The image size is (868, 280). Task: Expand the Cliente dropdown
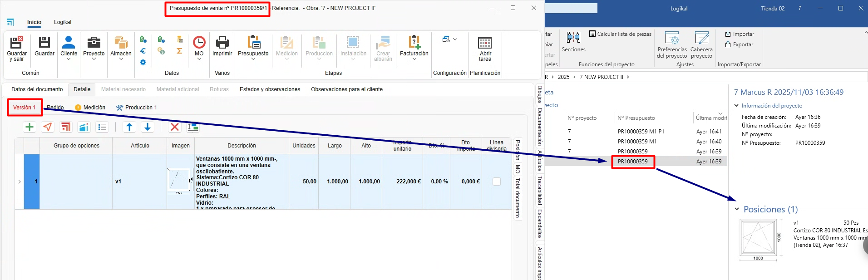(69, 59)
